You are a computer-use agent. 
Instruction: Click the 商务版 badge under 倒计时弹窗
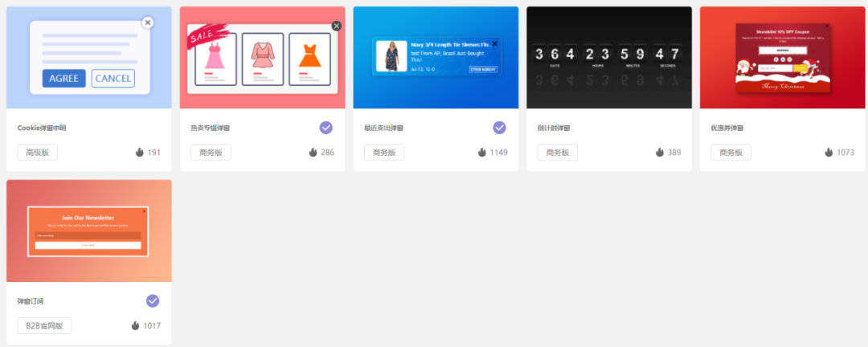click(558, 152)
